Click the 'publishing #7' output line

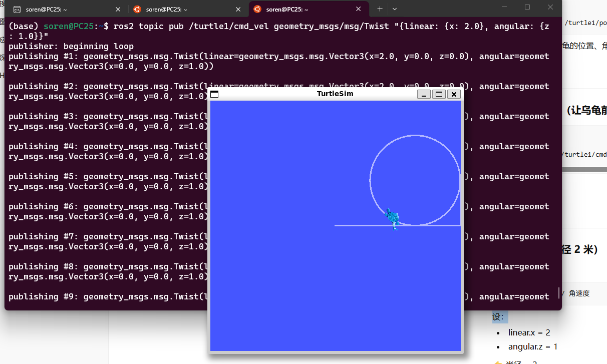(x=279, y=241)
